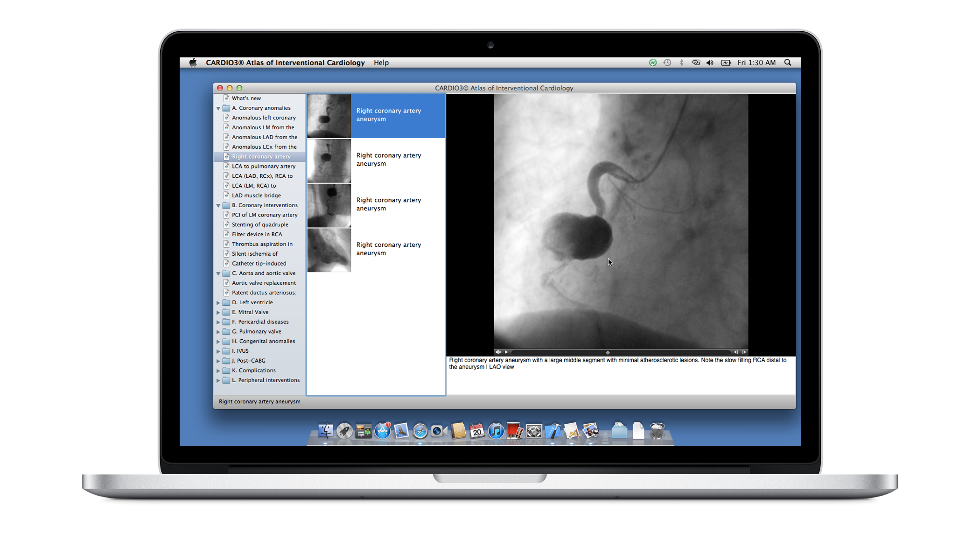Click the battery charging icon in menu bar
980x560 pixels.
[x=726, y=63]
